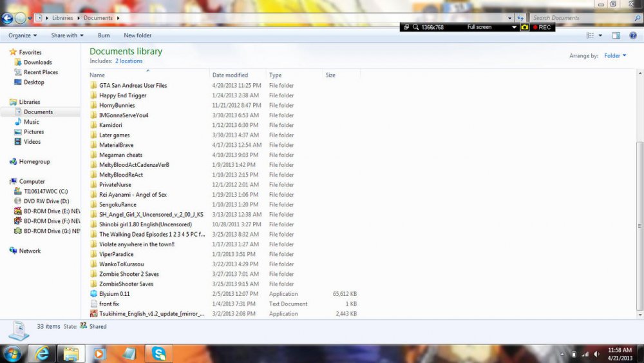
Task: Open the 2 locations link
Action: point(129,61)
